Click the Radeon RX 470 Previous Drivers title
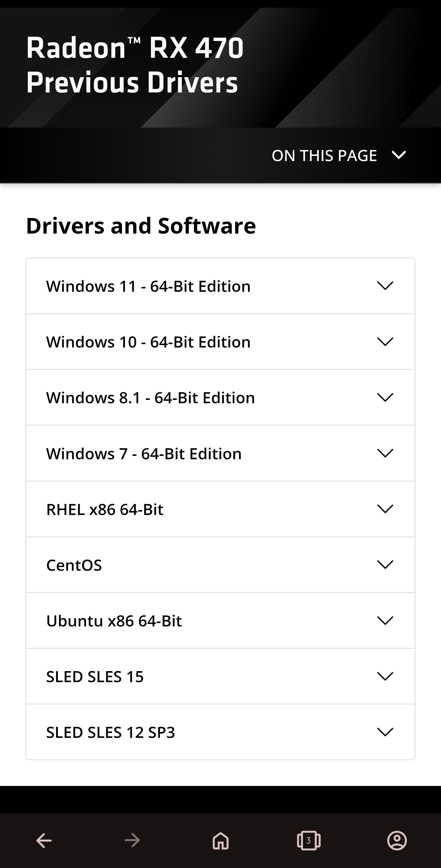This screenshot has height=868, width=441. (x=135, y=65)
